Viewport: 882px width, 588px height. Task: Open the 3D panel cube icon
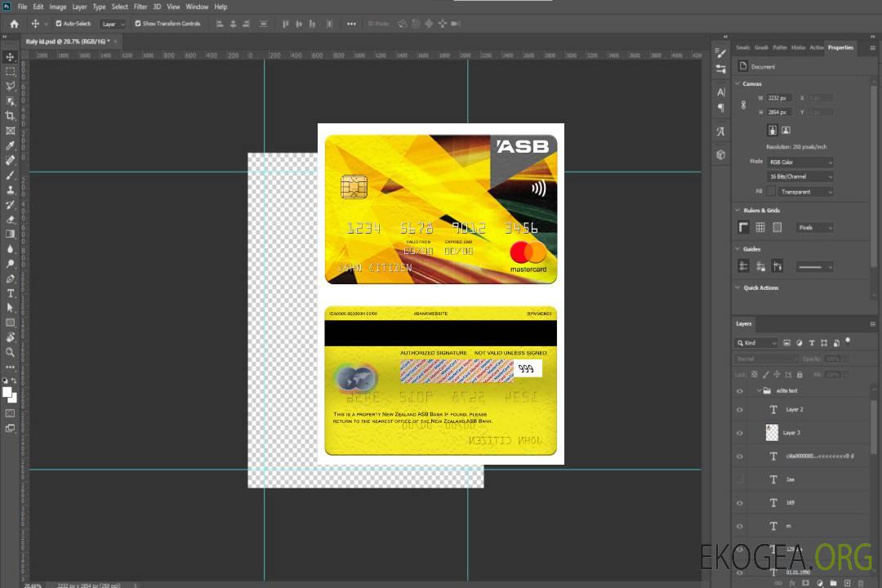point(721,154)
